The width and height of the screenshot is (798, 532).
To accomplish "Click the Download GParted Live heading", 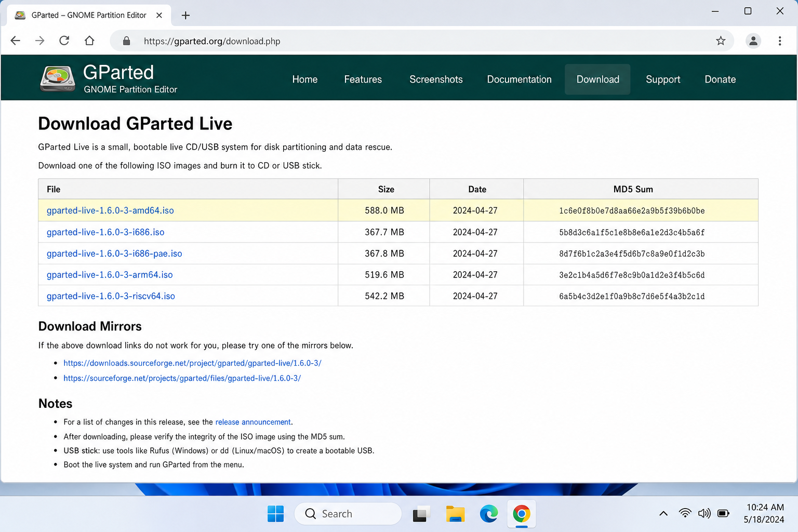I will (135, 124).
